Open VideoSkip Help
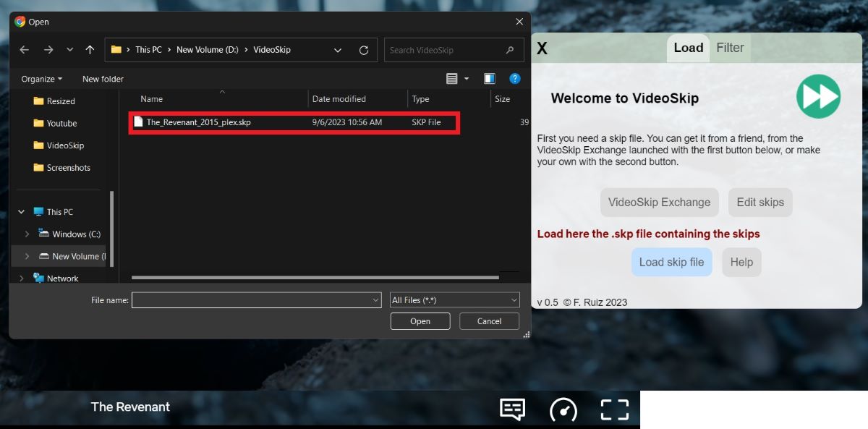Image resolution: width=868 pixels, height=429 pixels. (741, 262)
